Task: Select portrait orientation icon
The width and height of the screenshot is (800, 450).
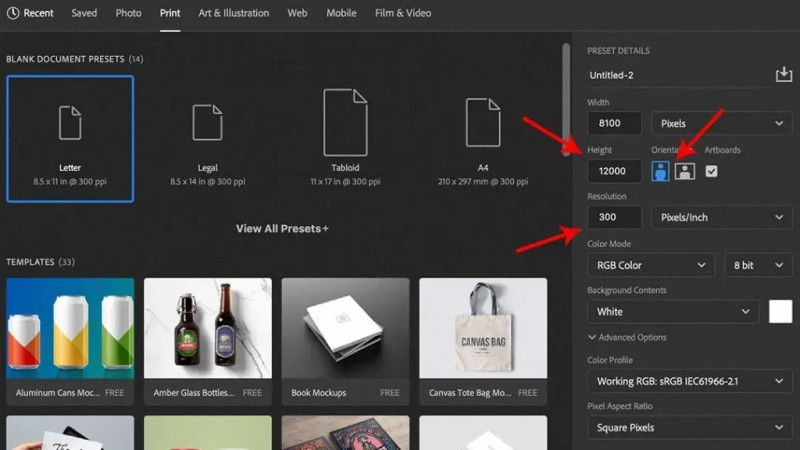Action: pos(660,171)
